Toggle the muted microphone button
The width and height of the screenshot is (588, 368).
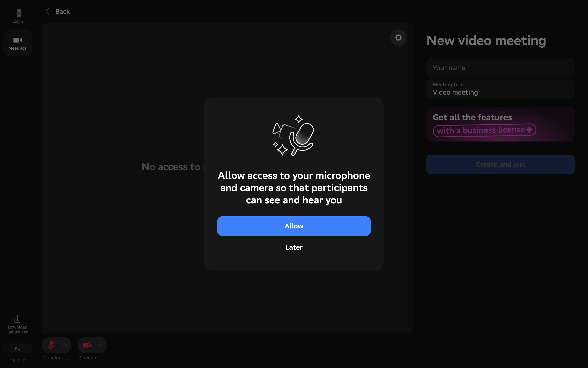click(51, 345)
